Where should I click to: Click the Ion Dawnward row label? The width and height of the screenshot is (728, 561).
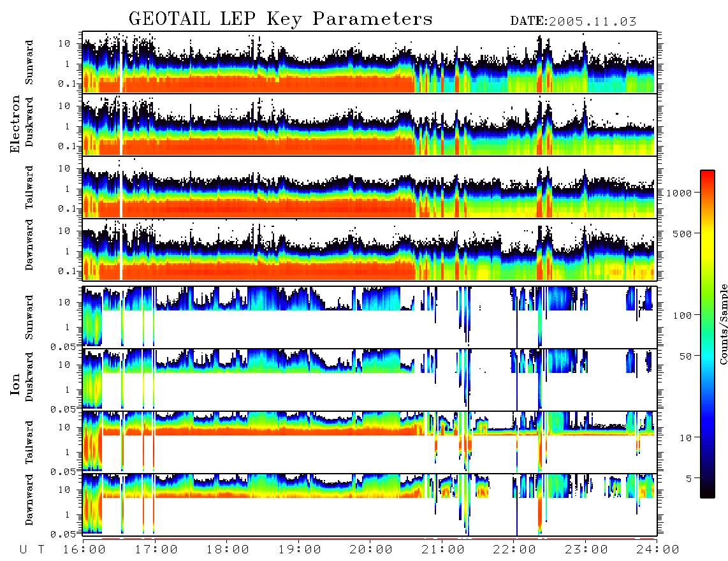click(x=29, y=500)
